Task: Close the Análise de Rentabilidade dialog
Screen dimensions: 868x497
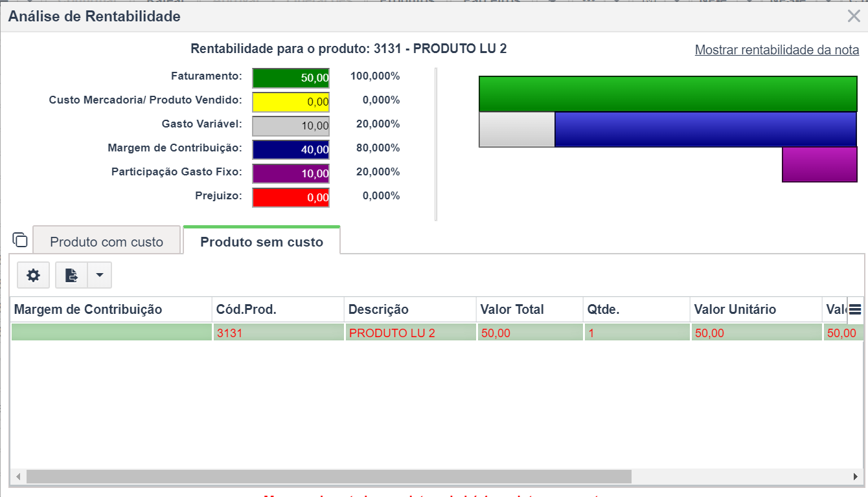Action: [854, 16]
